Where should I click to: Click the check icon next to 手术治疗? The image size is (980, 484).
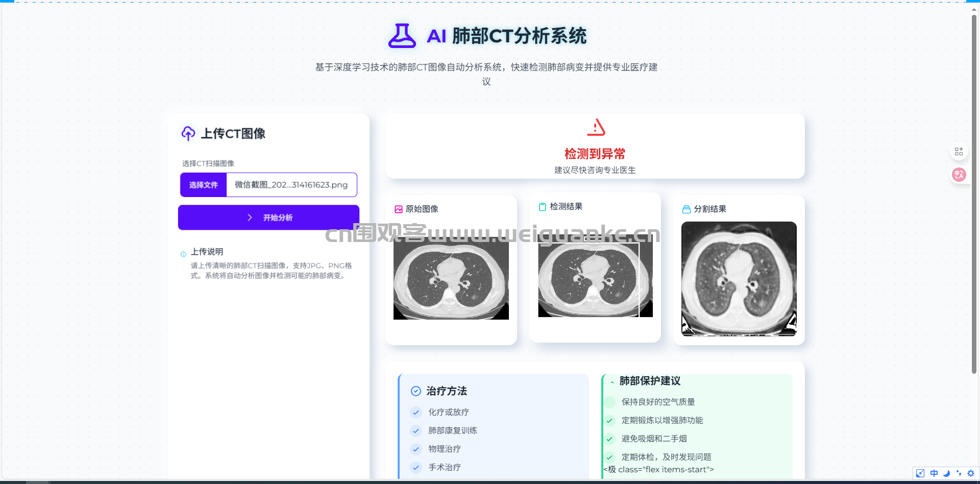pyautogui.click(x=416, y=467)
